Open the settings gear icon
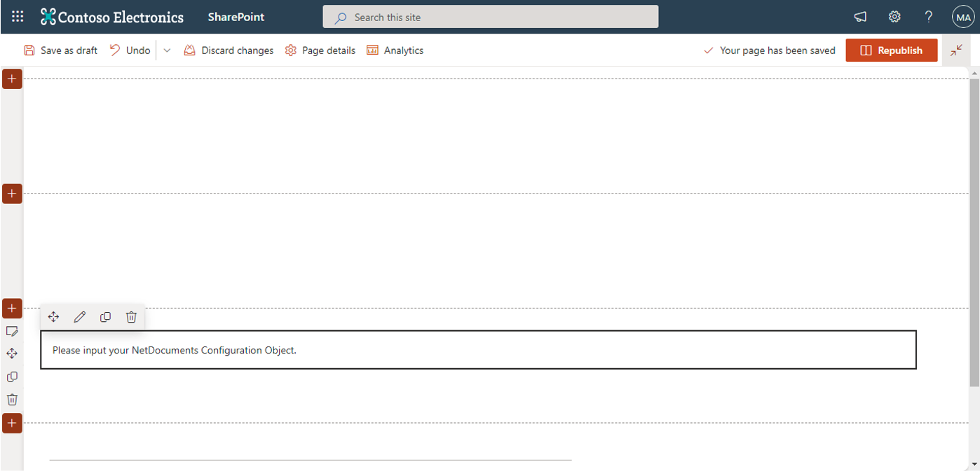Image resolution: width=980 pixels, height=472 pixels. coord(894,17)
